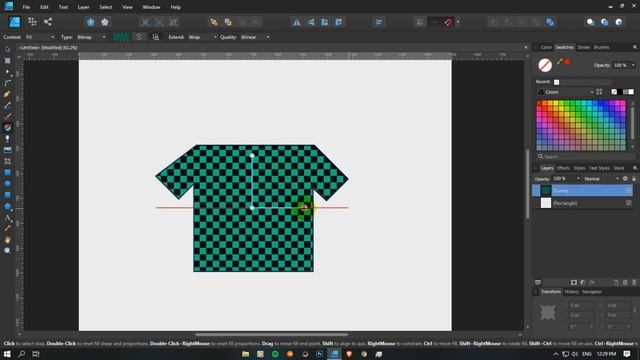Toggle the Snapping magnet icon
The width and height of the screenshot is (640, 360).
pyautogui.click(x=448, y=22)
